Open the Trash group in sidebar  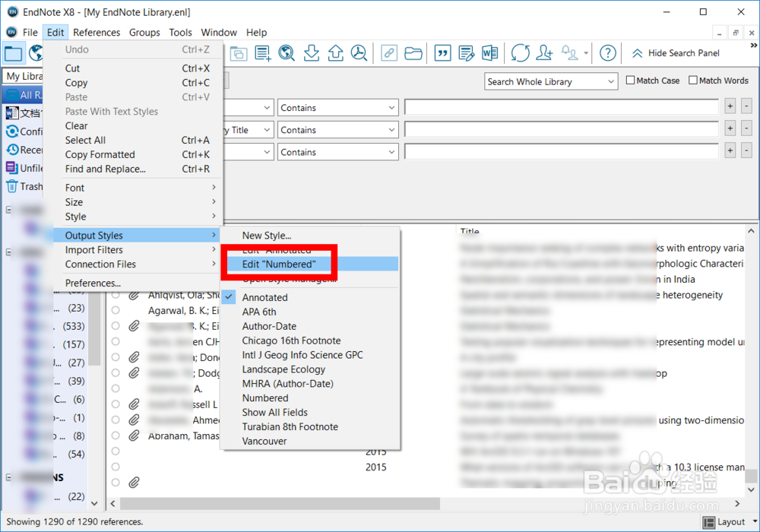[24, 186]
